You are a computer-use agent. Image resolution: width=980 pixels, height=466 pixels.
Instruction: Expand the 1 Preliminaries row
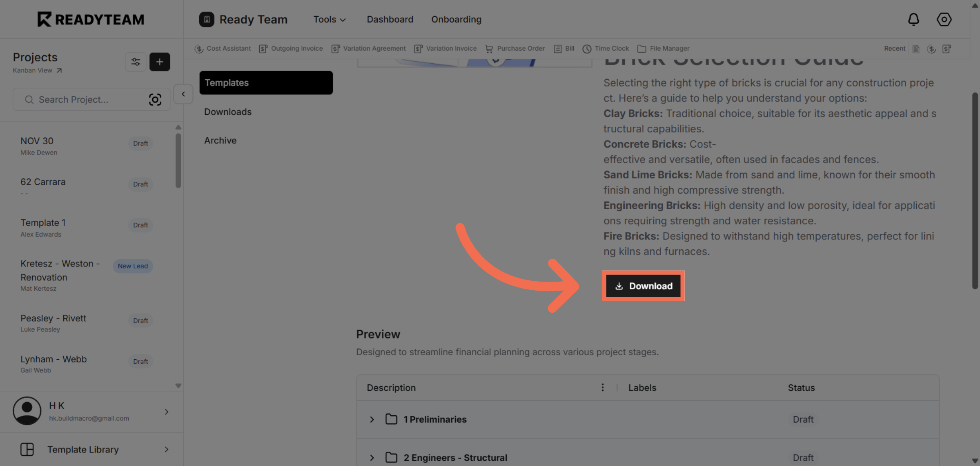pos(372,419)
